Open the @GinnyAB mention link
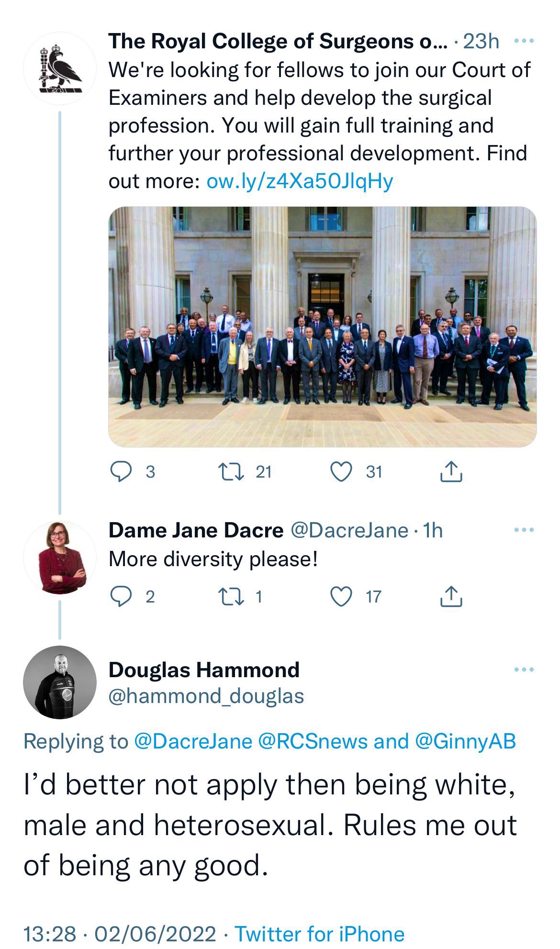Screen dimensions: 560x949 [x=465, y=741]
